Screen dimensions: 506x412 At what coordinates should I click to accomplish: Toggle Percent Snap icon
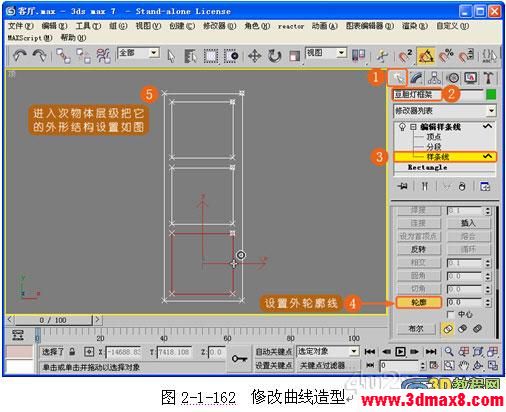[x=446, y=56]
